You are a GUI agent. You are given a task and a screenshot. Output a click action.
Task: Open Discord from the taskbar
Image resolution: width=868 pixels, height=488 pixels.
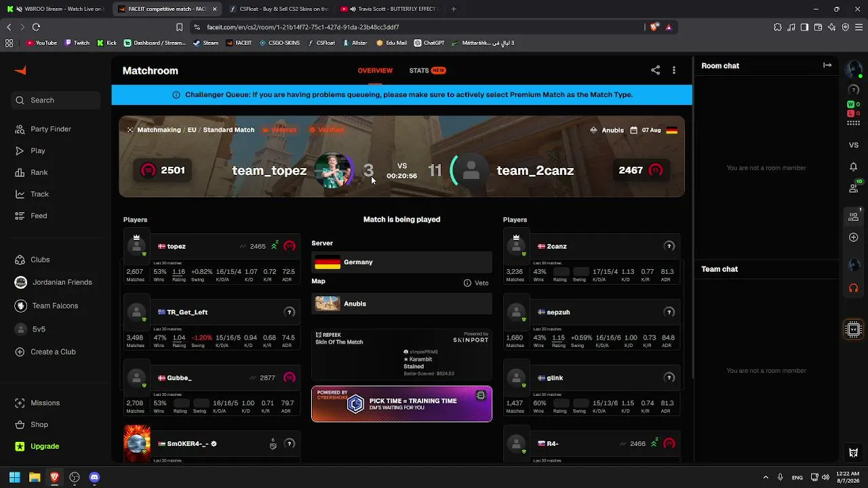[94, 477]
